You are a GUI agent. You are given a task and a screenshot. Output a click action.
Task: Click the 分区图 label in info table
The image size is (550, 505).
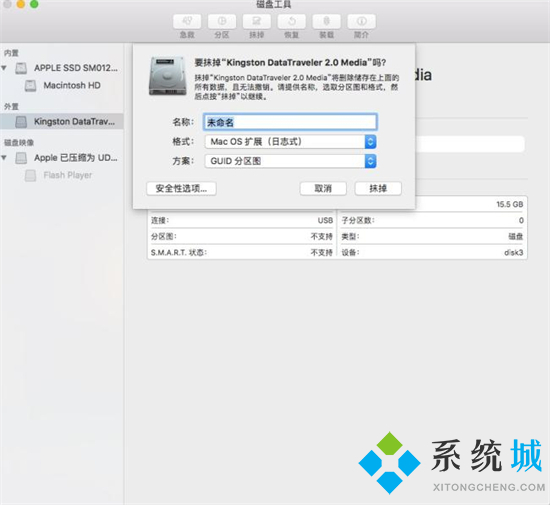click(x=163, y=236)
